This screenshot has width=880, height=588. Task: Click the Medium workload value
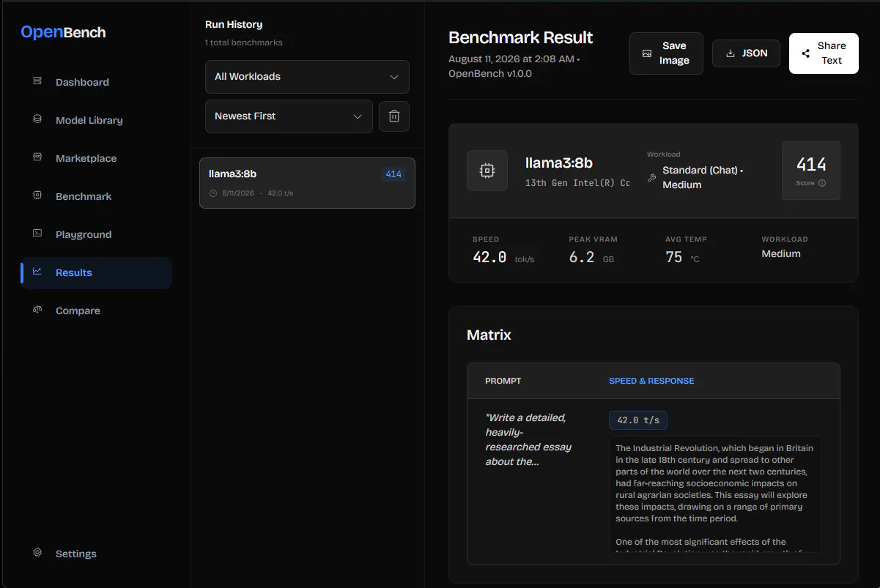tap(781, 253)
